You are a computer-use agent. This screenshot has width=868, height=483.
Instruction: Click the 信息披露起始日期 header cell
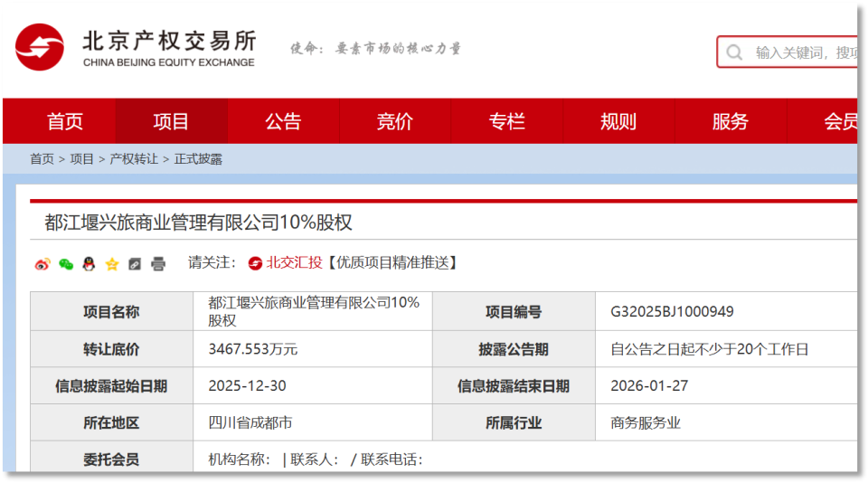coord(112,385)
